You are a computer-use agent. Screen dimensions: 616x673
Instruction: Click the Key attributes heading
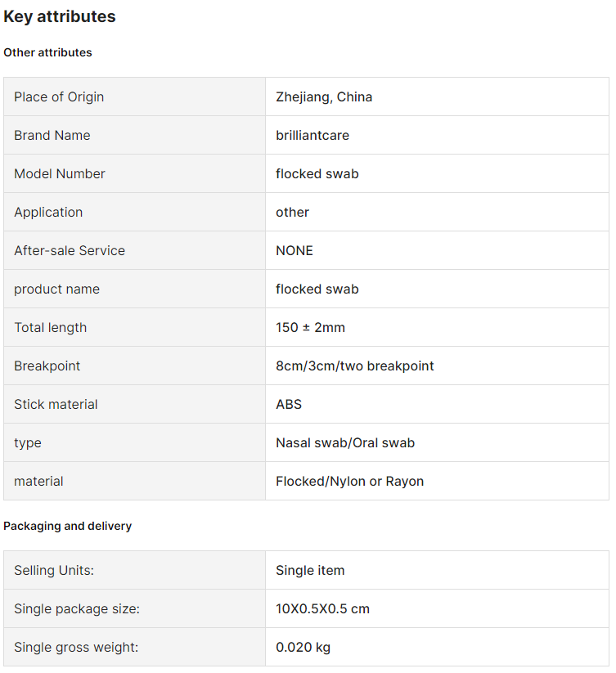60,16
